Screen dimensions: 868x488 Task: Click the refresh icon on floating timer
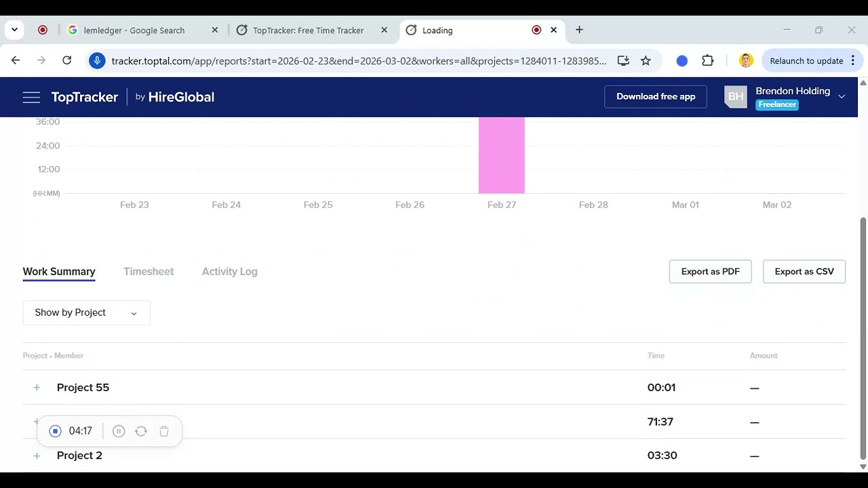[x=141, y=431]
